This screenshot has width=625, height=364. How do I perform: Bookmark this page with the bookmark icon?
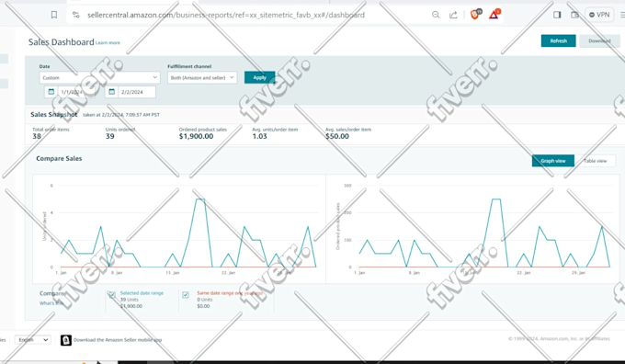coord(54,15)
